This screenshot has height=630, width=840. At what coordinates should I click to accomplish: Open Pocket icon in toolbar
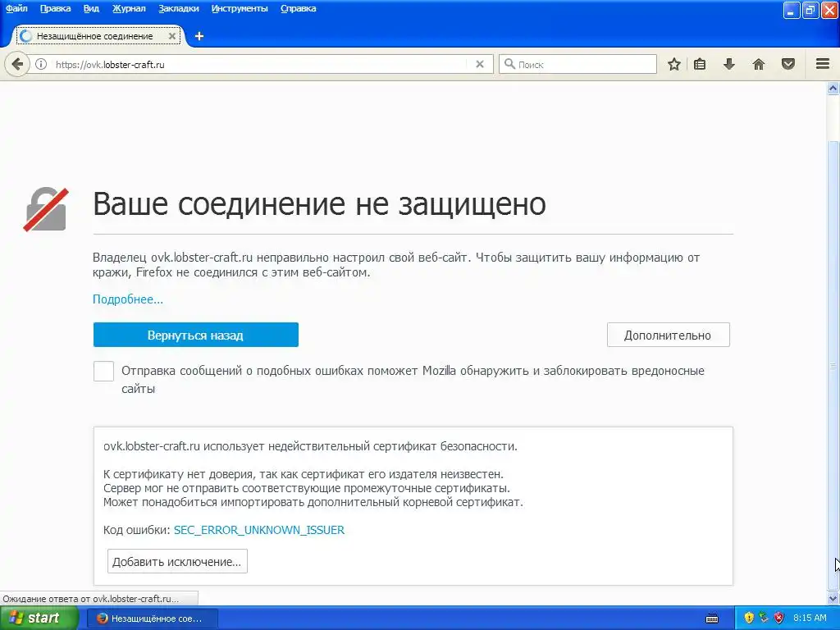click(788, 64)
